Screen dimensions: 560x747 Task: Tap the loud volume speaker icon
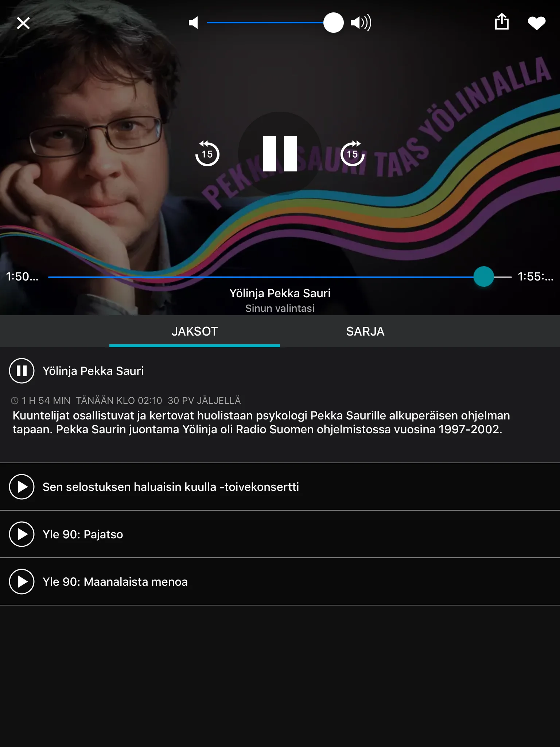pos(361,23)
